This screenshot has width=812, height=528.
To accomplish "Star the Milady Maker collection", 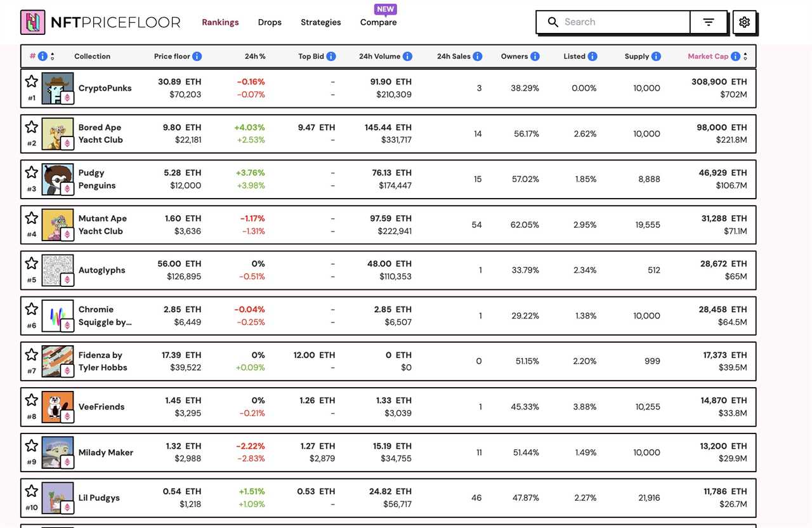I will [31, 445].
